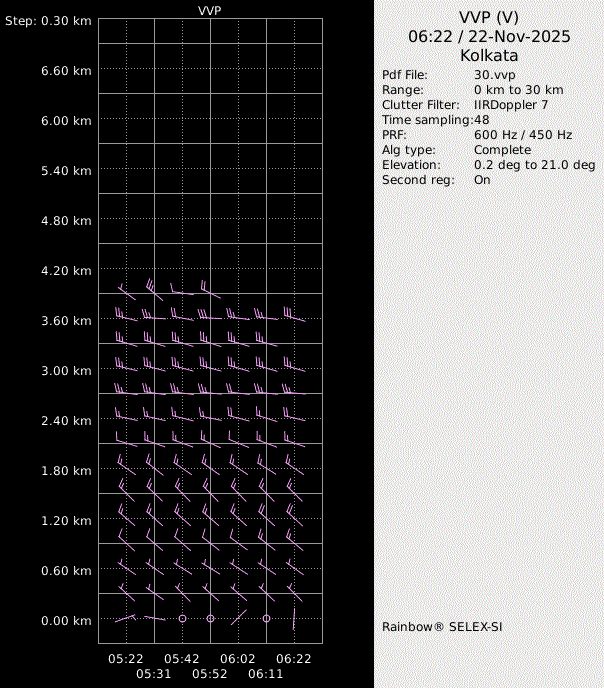Screen dimensions: 604x688
Task: Click the topmost wind barb at 05:22
Action: (126, 292)
